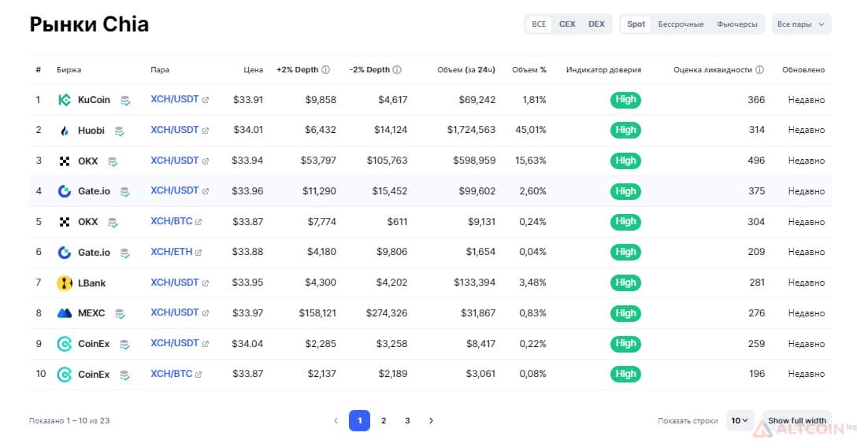Click the LBank yellow logo icon
Image resolution: width=868 pixels, height=447 pixels.
click(65, 283)
